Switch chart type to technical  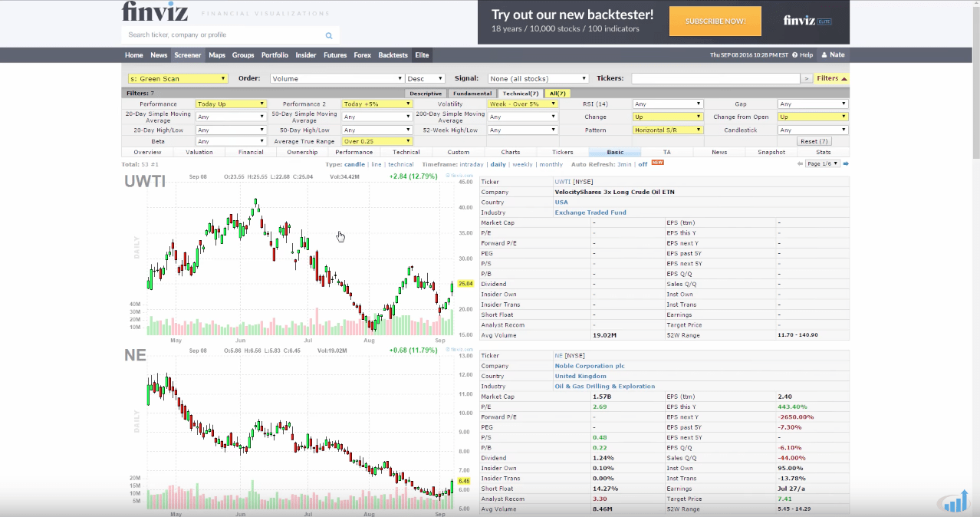[400, 164]
